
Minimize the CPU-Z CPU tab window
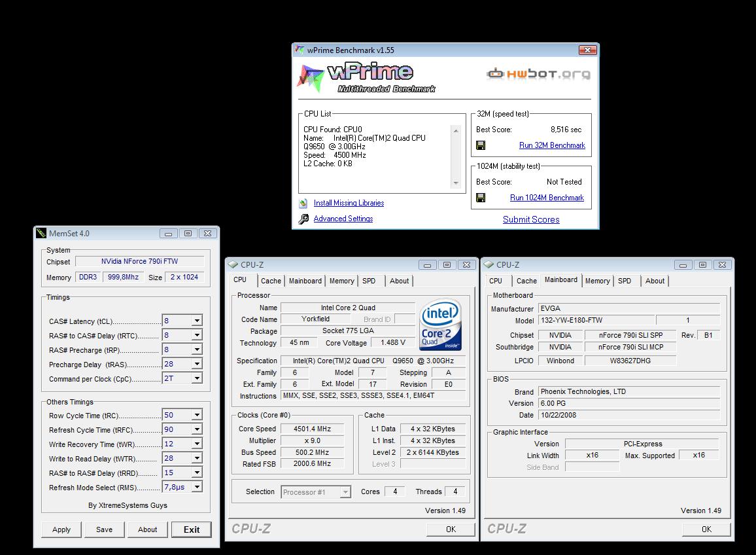tap(427, 265)
